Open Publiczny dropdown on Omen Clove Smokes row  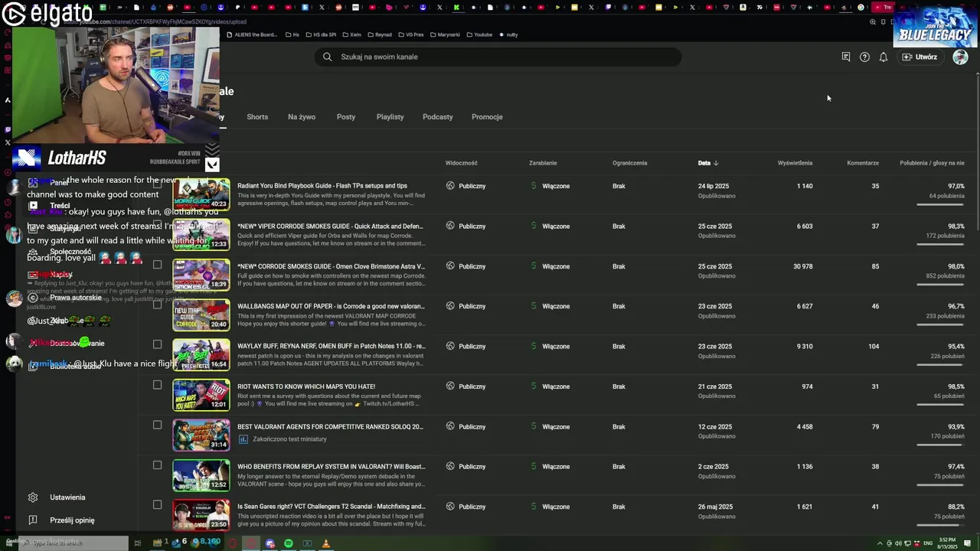click(472, 266)
